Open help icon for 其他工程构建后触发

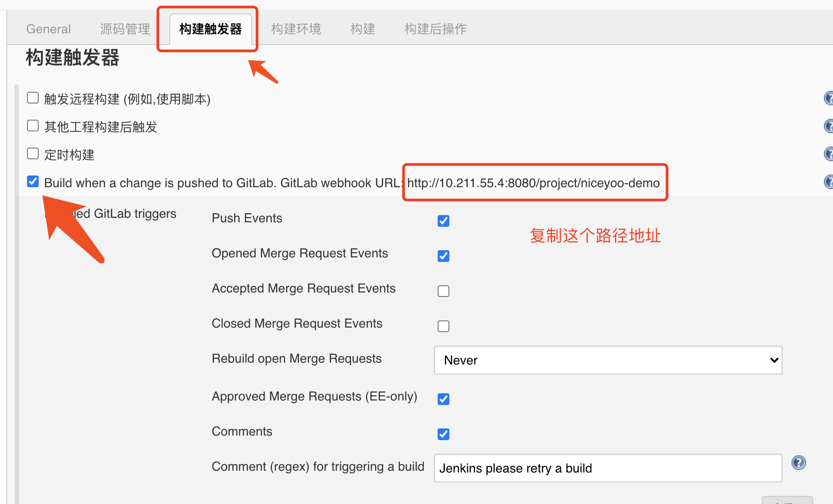click(828, 126)
